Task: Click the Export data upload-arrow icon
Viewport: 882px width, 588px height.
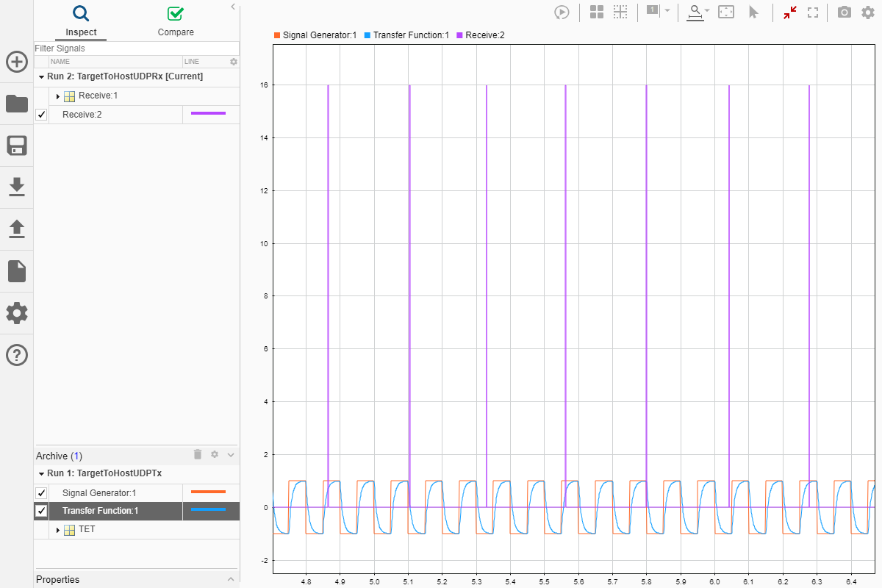Action: click(x=17, y=229)
